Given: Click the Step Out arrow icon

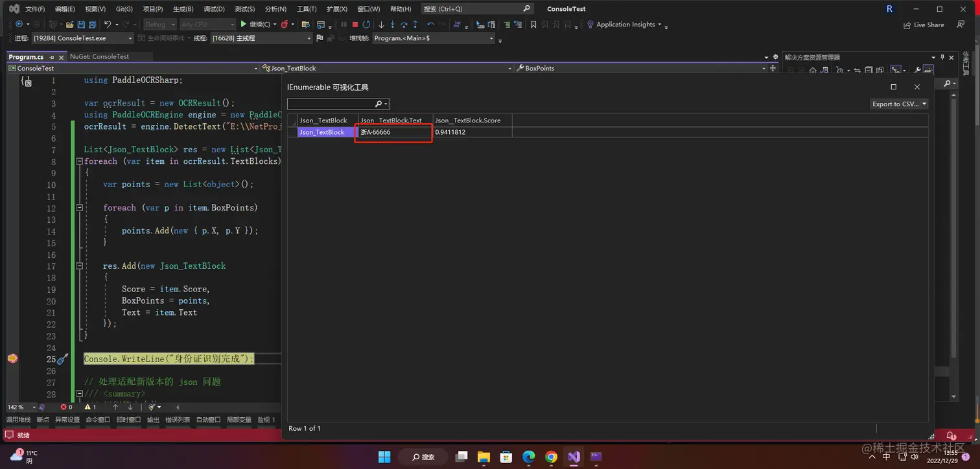Looking at the screenshot, I should [x=415, y=25].
